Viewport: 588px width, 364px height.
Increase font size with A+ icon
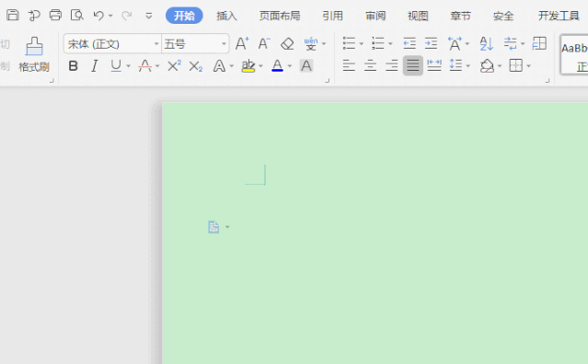(x=242, y=44)
